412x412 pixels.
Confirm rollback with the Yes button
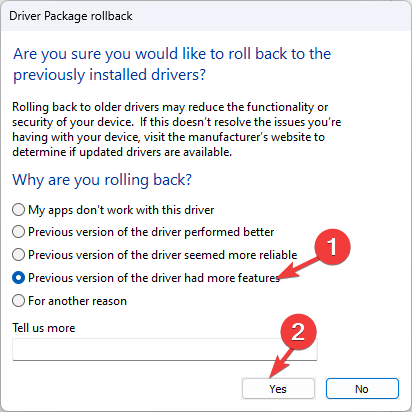click(x=278, y=389)
